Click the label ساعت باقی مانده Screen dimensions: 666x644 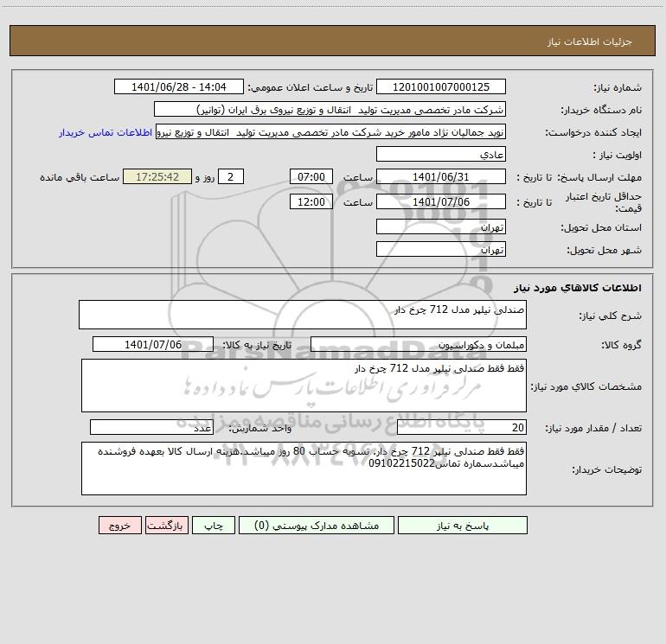tap(80, 177)
